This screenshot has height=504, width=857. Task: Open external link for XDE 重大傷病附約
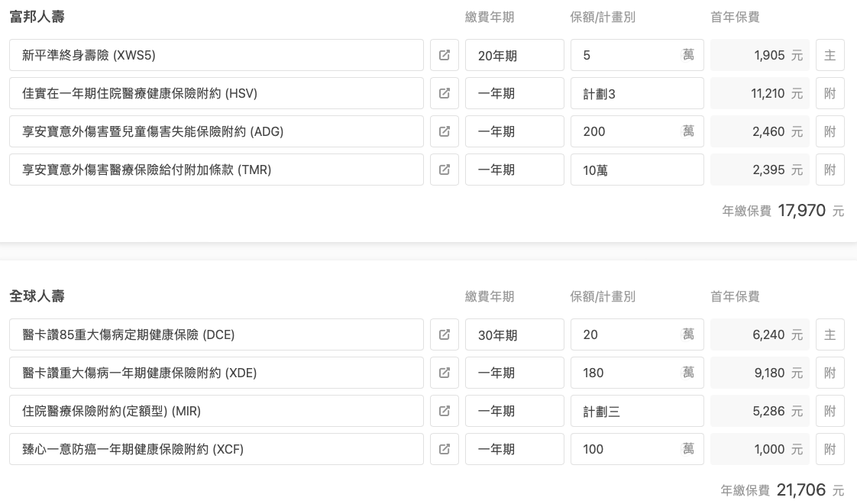(445, 373)
